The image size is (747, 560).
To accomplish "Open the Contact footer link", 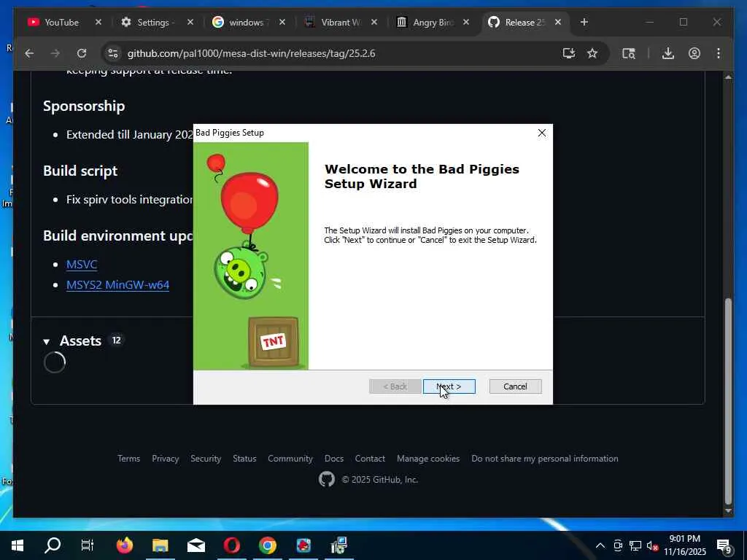I will click(x=370, y=459).
